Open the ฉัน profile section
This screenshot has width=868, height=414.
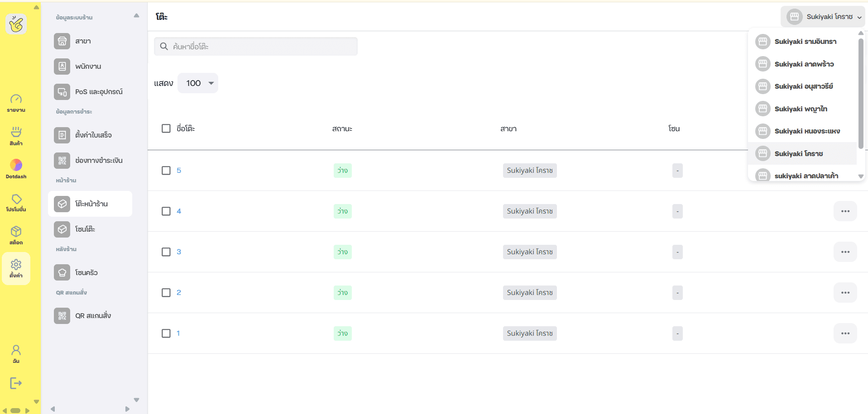[16, 354]
